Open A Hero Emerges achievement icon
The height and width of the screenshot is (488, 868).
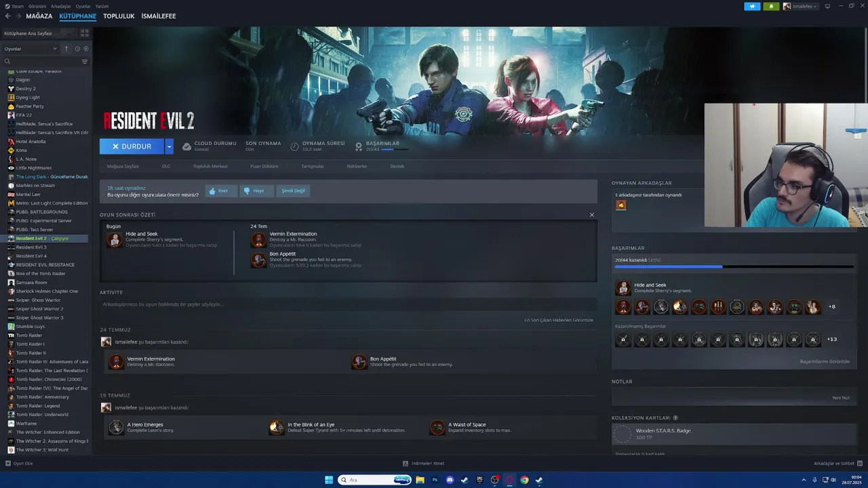(x=117, y=428)
